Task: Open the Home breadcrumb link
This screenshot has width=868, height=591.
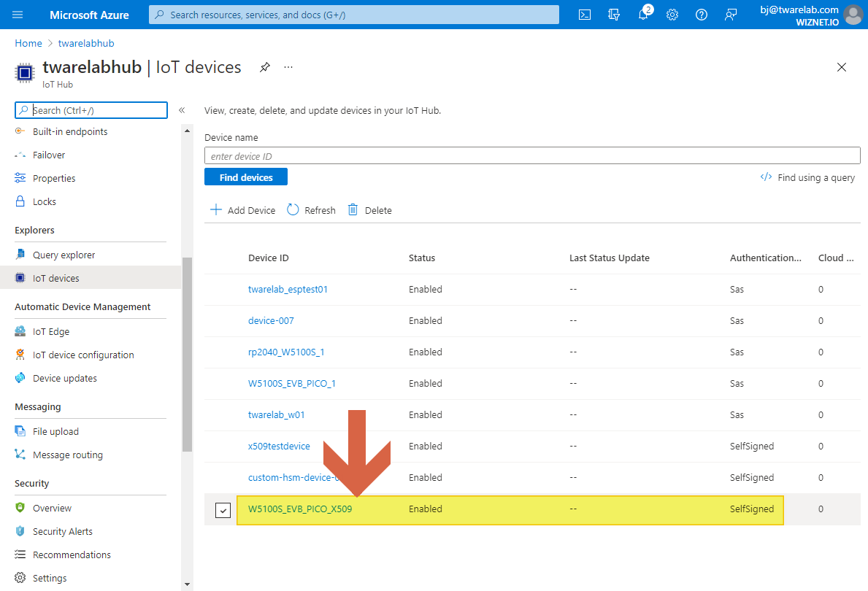Action: (28, 43)
